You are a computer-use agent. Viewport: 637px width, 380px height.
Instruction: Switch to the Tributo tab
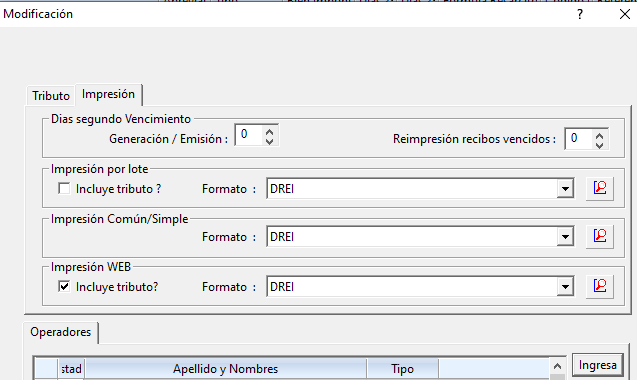[51, 96]
